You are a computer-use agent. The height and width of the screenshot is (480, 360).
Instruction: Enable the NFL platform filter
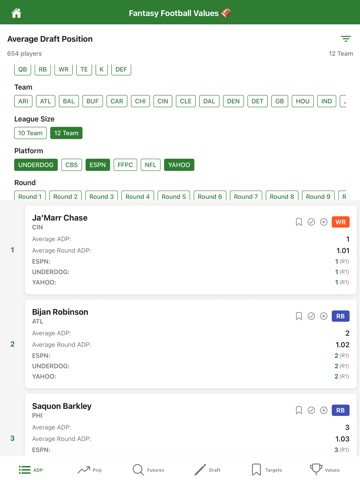(150, 165)
